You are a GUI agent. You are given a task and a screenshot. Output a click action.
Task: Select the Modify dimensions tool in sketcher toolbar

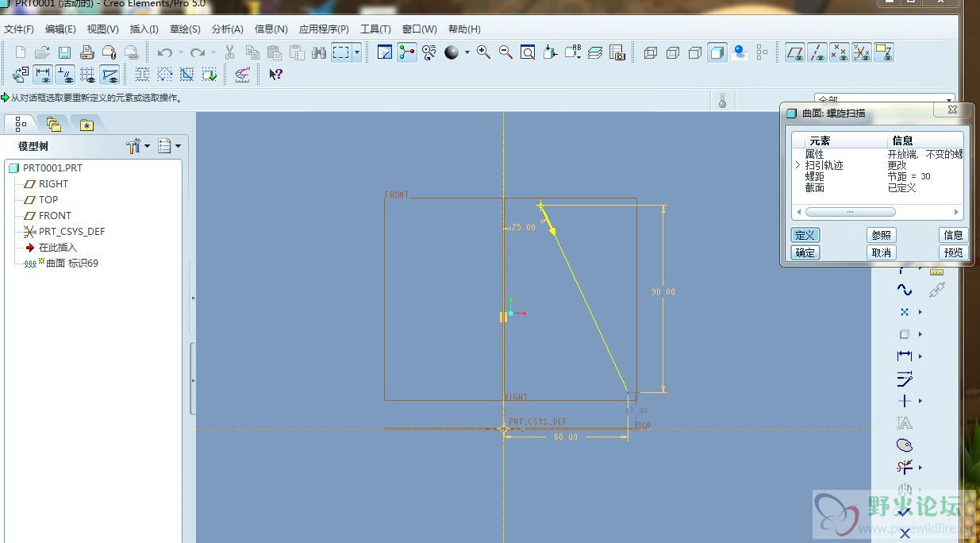(x=904, y=379)
